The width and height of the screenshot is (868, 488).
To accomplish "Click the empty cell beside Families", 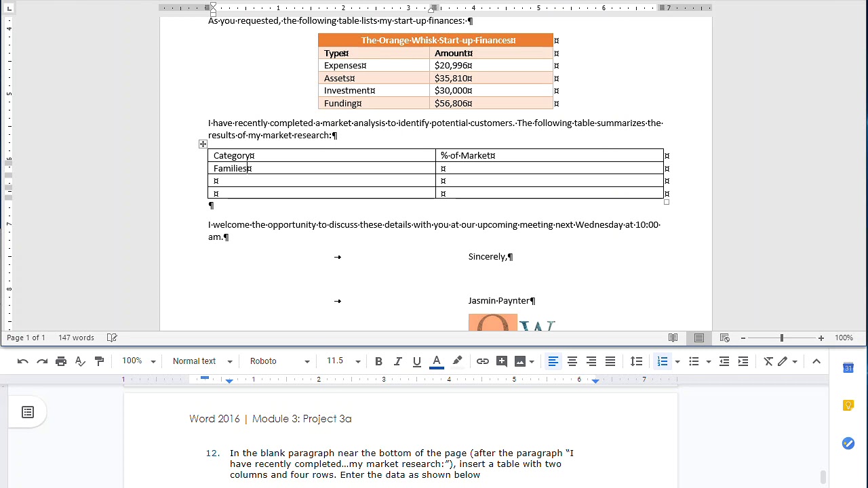I will (549, 168).
